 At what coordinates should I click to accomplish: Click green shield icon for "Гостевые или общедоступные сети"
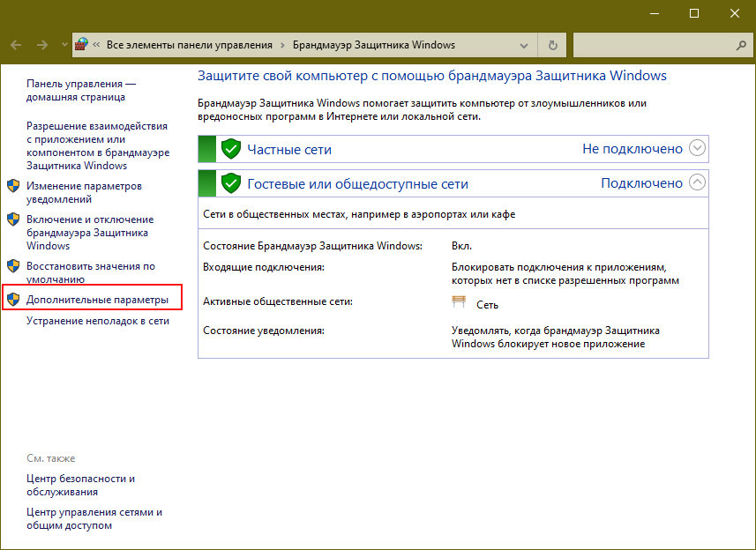231,183
